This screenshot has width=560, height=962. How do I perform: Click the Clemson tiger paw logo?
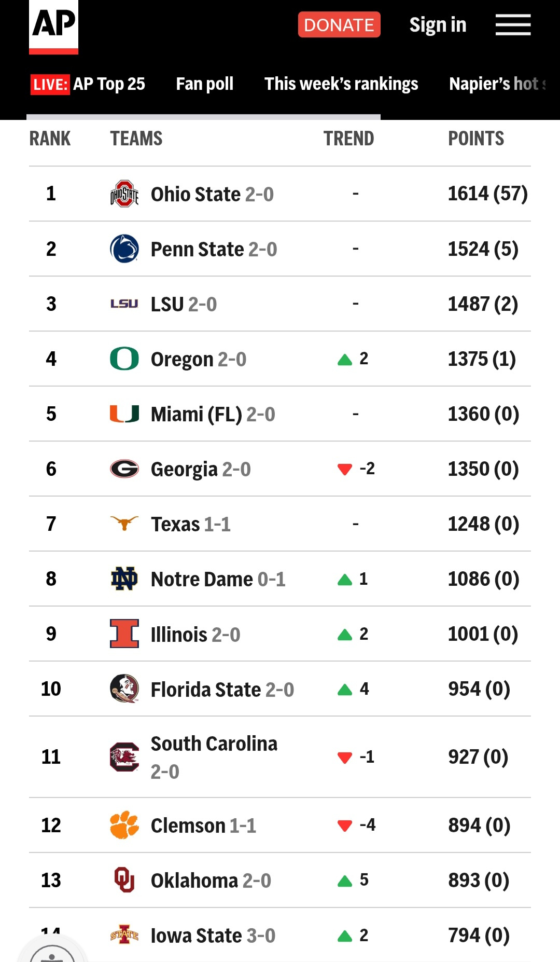click(x=124, y=825)
